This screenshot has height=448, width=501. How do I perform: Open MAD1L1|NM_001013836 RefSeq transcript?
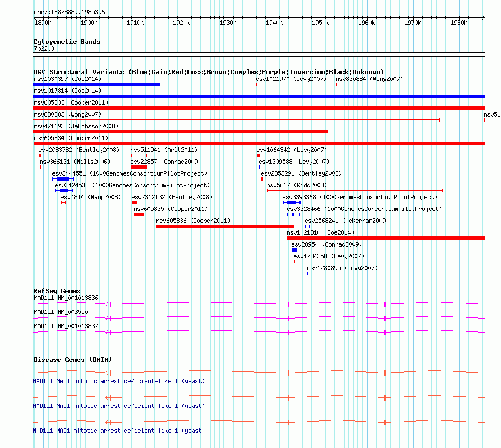(x=66, y=298)
